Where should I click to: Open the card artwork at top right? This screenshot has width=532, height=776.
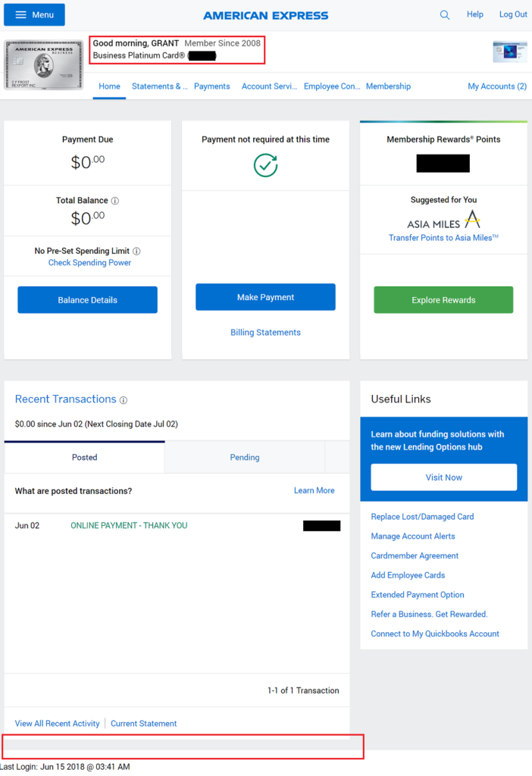[x=509, y=52]
